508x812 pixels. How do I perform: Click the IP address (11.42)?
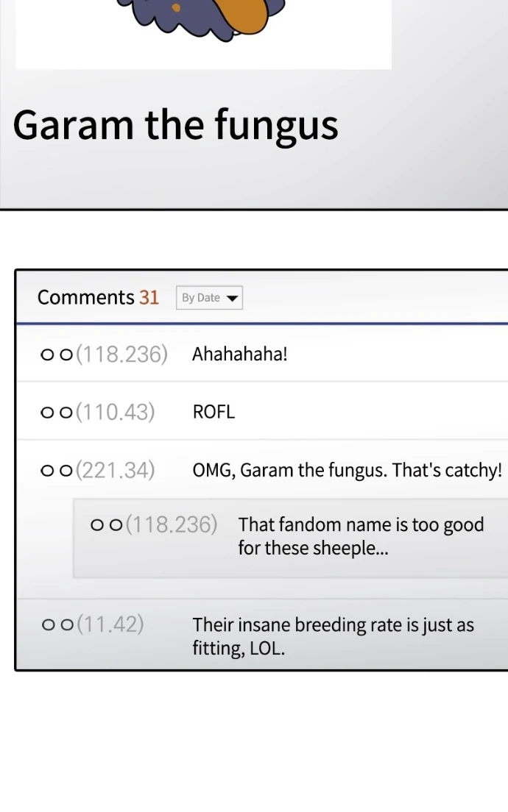pyautogui.click(x=110, y=624)
